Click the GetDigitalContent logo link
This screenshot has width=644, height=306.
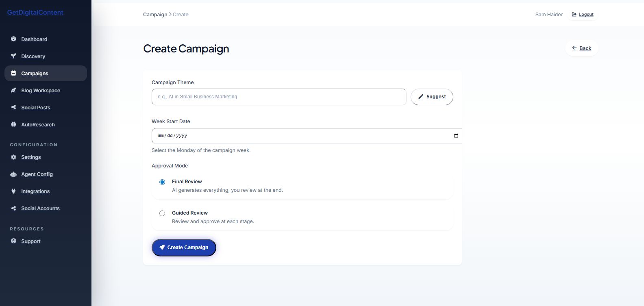pyautogui.click(x=35, y=13)
